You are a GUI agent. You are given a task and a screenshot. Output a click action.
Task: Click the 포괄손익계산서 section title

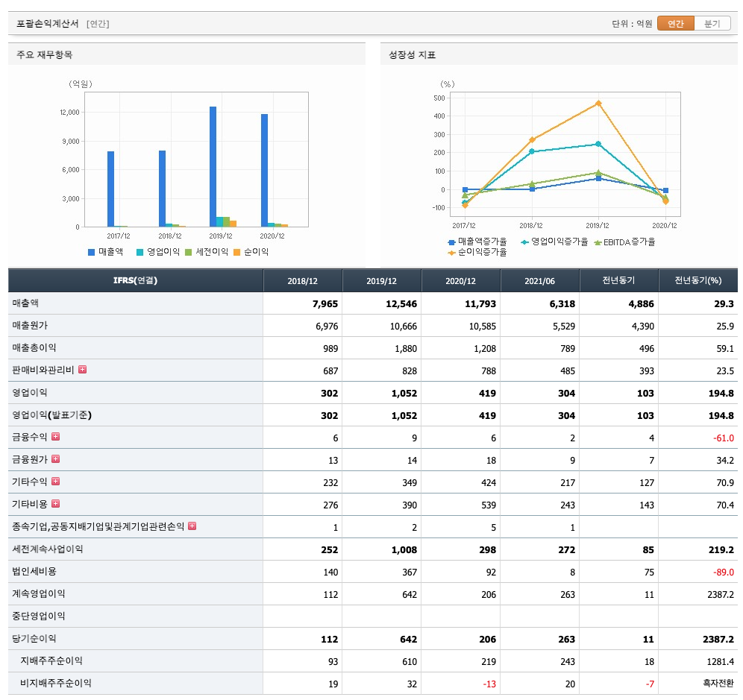[x=48, y=24]
